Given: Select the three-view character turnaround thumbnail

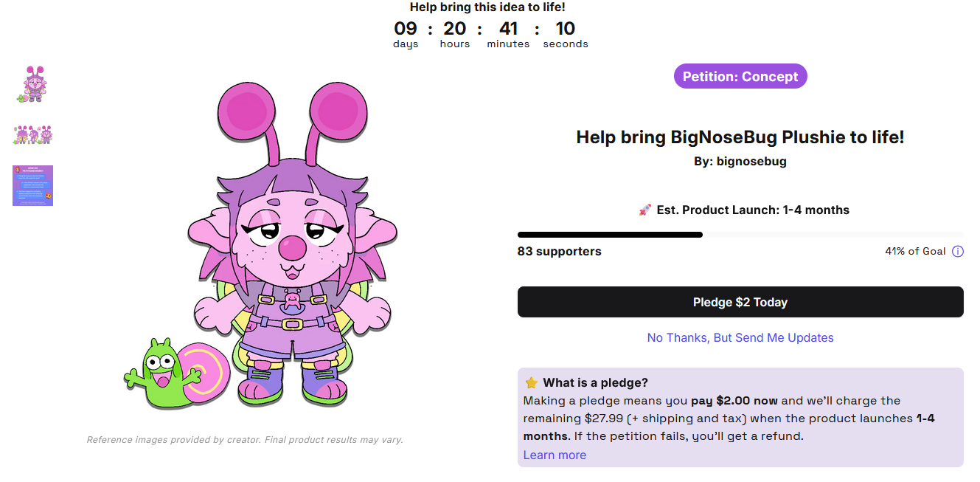Looking at the screenshot, I should 33,135.
